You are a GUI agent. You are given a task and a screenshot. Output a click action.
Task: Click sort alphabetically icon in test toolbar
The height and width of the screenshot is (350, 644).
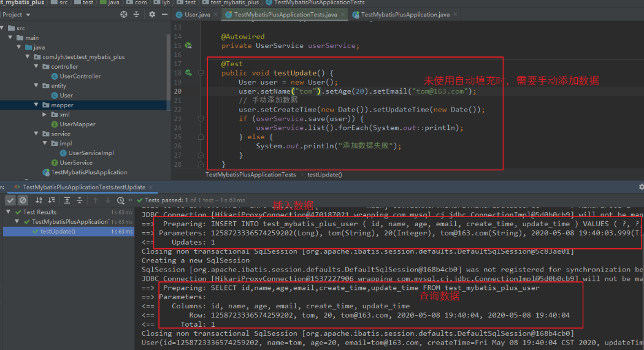[x=39, y=200]
